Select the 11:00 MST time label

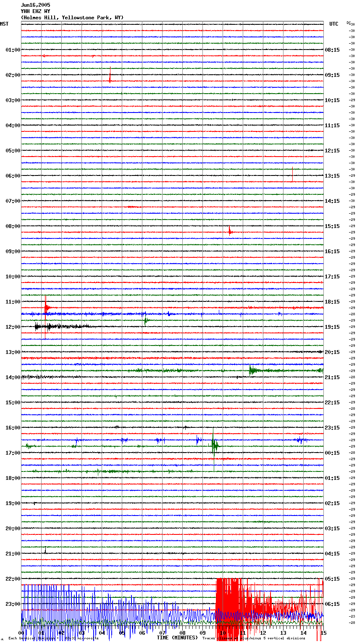pyautogui.click(x=13, y=302)
